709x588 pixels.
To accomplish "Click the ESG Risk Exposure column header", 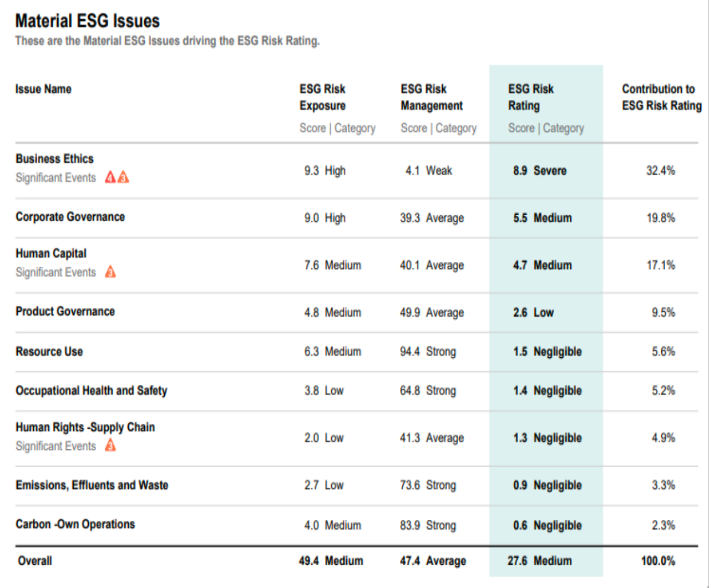I will point(322,97).
